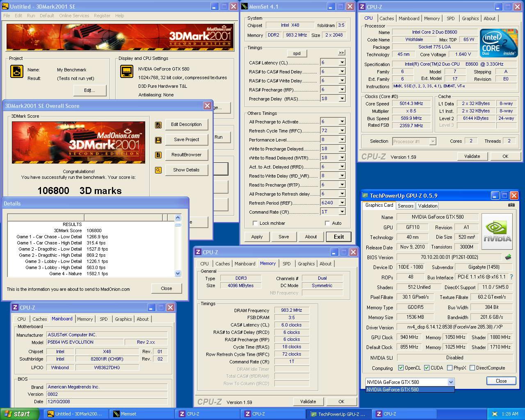The image size is (525, 420).
Task: Open Write to Read Delayed (tWTR) dropdown
Action: pos(342,158)
